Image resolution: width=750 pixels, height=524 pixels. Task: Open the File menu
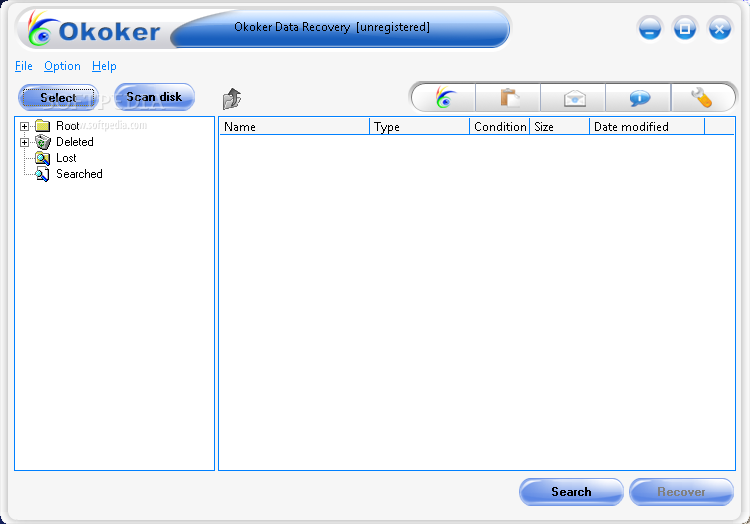click(24, 66)
